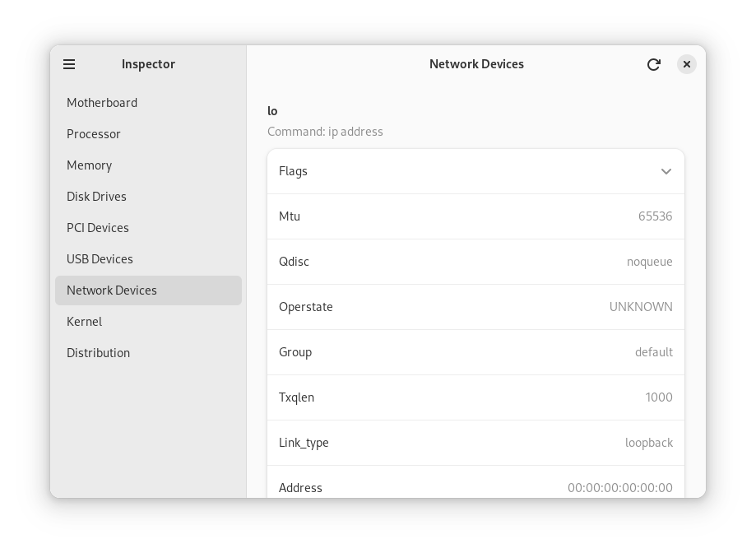
Task: Click the 'Command: ip address' subtitle
Action: pyautogui.click(x=325, y=132)
